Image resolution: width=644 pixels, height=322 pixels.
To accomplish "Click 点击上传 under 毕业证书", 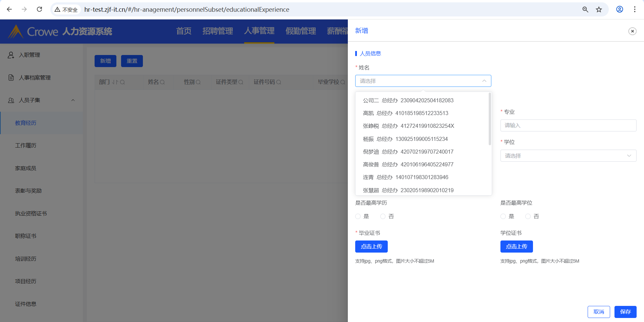I will coord(371,247).
